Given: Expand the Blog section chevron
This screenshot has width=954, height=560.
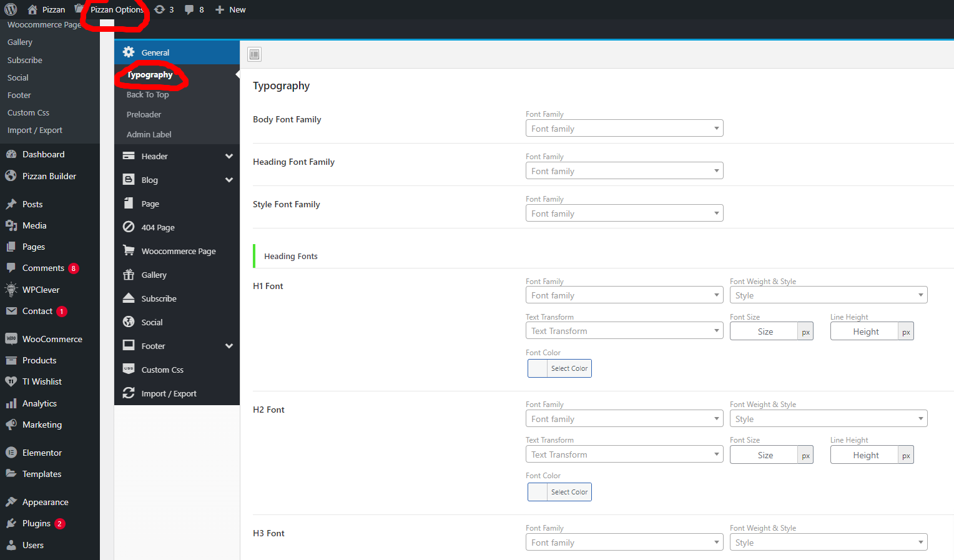Looking at the screenshot, I should [x=229, y=180].
